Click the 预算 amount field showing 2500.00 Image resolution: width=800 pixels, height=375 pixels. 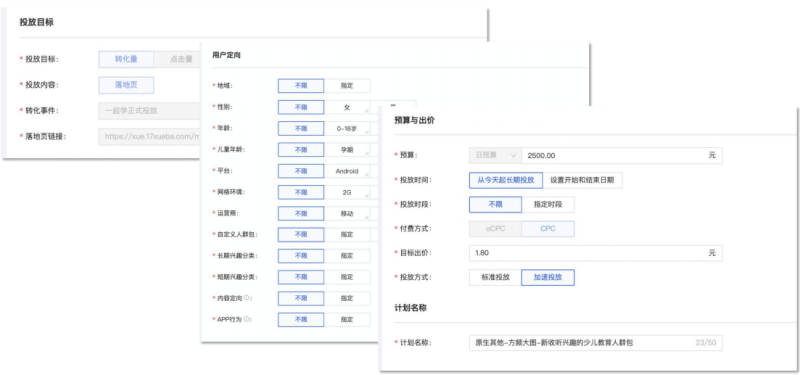coord(622,155)
